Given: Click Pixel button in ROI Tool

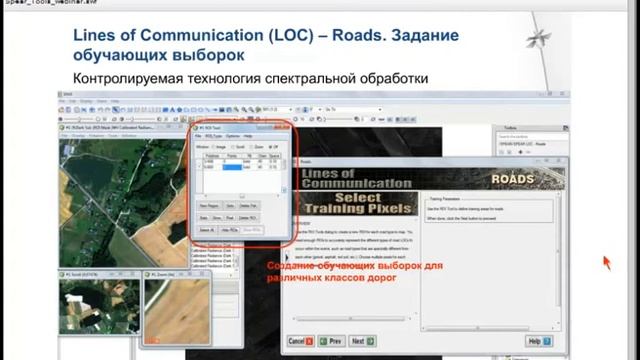Looking at the screenshot, I should 230,218.
